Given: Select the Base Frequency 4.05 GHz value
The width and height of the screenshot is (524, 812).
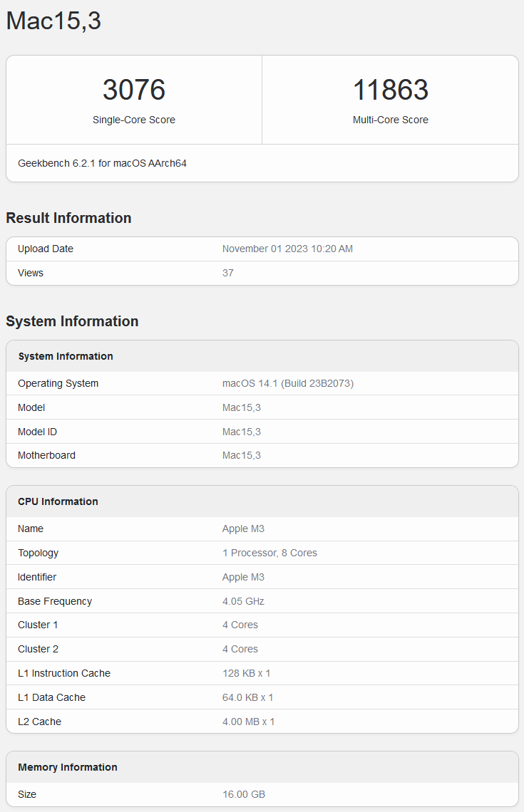Looking at the screenshot, I should pos(243,601).
